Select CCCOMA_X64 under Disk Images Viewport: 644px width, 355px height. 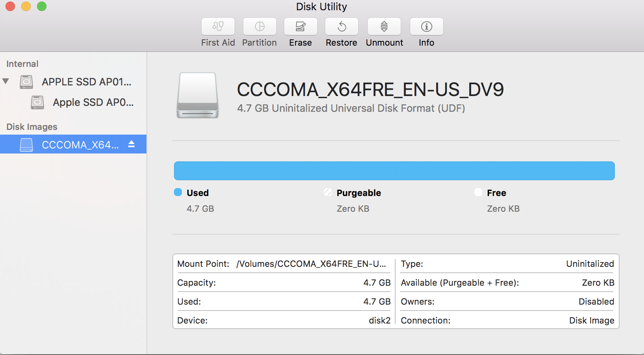pyautogui.click(x=79, y=144)
